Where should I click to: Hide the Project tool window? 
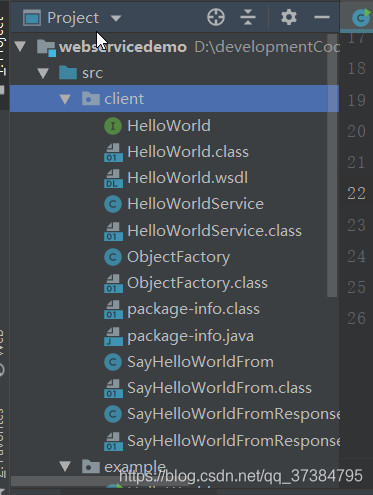(x=322, y=17)
